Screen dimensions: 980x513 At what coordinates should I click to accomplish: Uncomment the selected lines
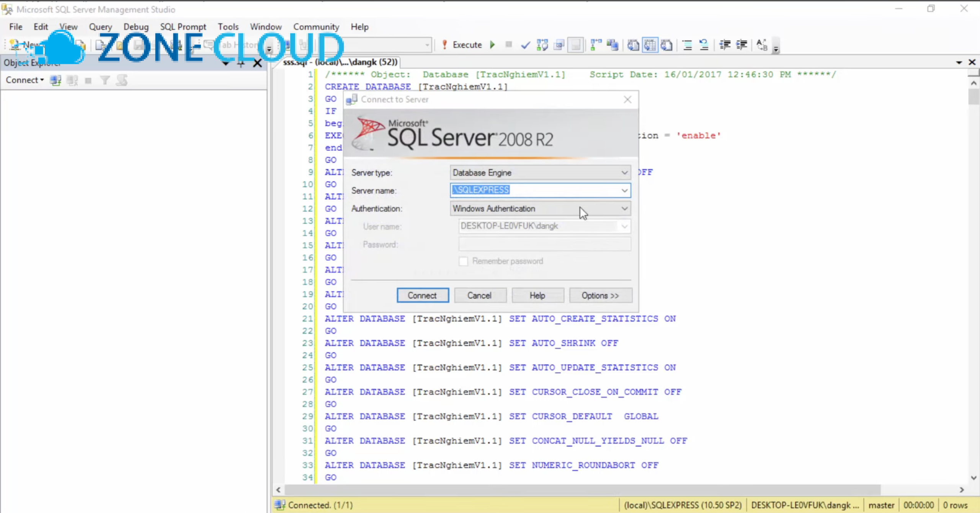click(704, 45)
